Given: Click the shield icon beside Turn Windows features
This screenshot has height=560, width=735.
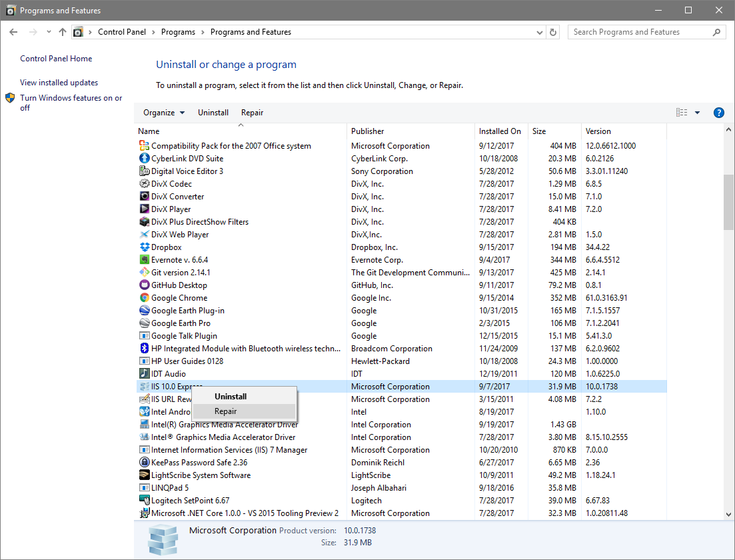Looking at the screenshot, I should pyautogui.click(x=10, y=98).
